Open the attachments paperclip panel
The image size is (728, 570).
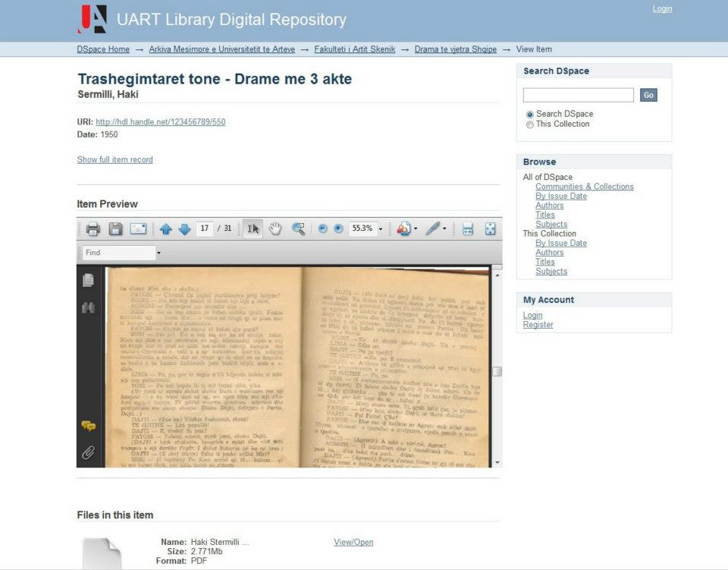88,453
